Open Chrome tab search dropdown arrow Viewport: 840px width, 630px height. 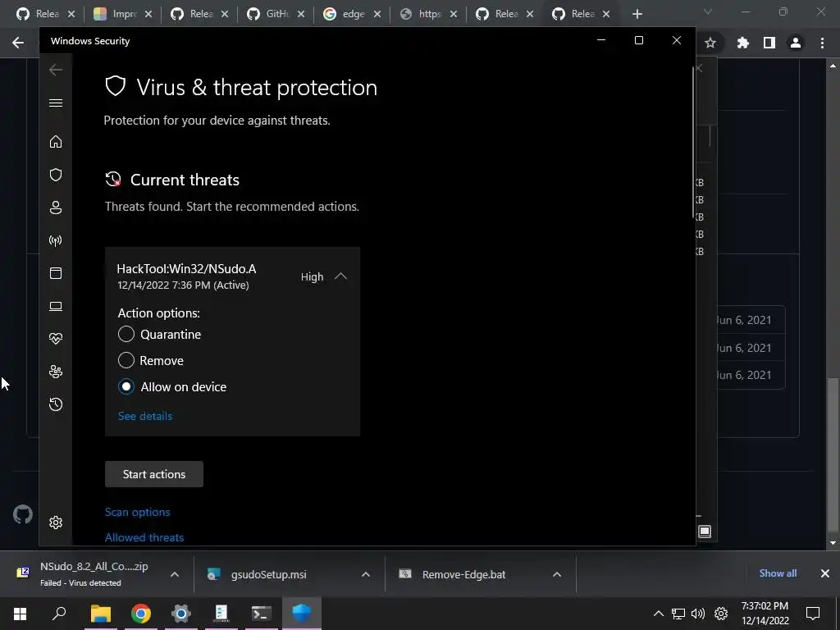(708, 11)
